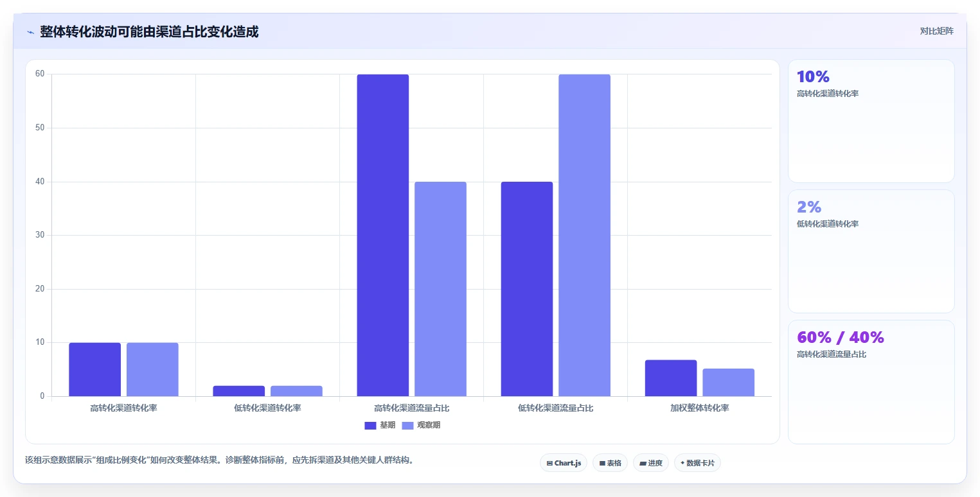Click the 60% / 40% data card

click(871, 382)
